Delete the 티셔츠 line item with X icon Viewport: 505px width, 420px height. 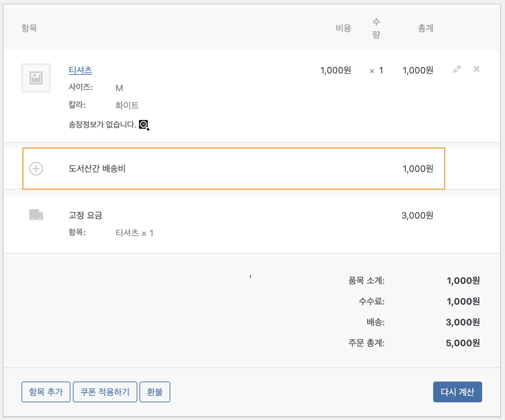click(x=477, y=69)
